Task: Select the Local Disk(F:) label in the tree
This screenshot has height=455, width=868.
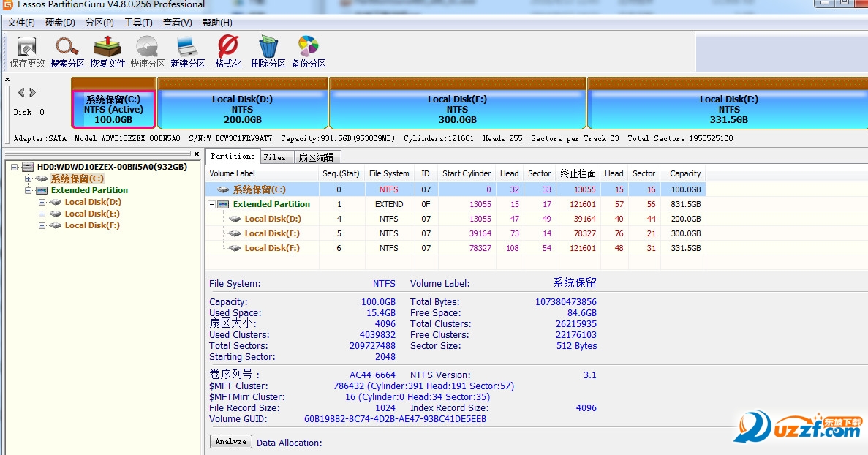Action: coord(92,225)
